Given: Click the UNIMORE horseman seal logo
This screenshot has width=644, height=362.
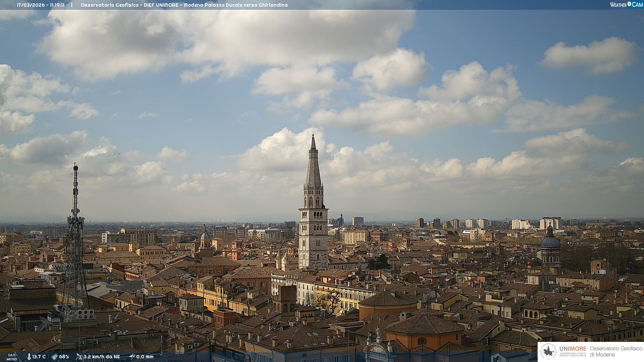Looking at the screenshot, I should (x=549, y=352).
